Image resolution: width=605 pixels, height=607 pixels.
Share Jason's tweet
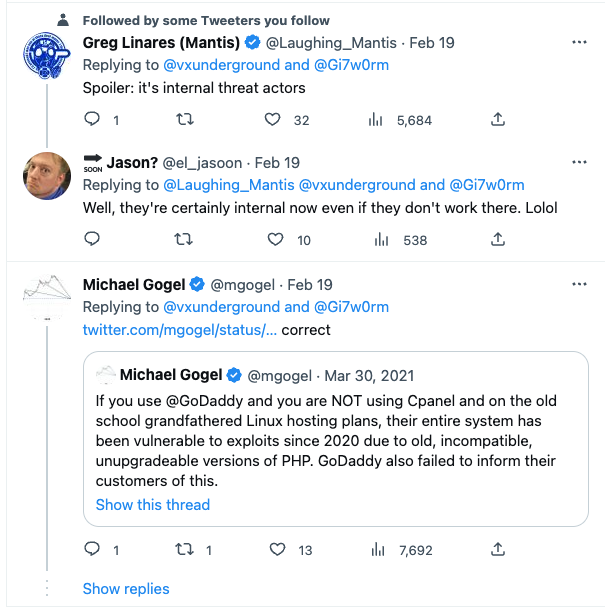click(x=497, y=239)
